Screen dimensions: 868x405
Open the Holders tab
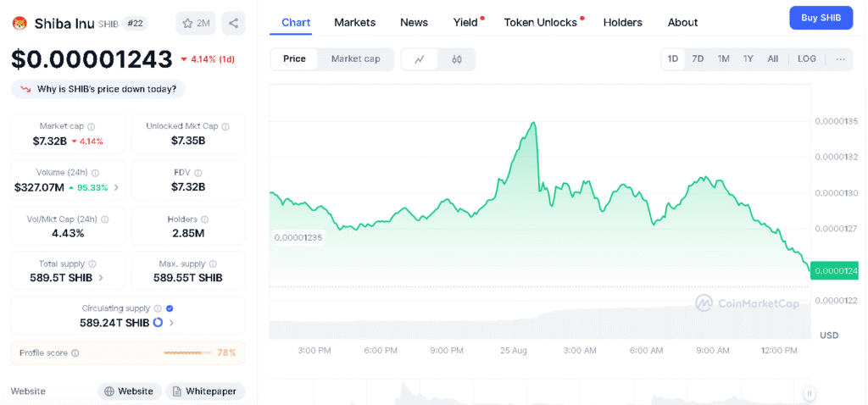coord(623,23)
